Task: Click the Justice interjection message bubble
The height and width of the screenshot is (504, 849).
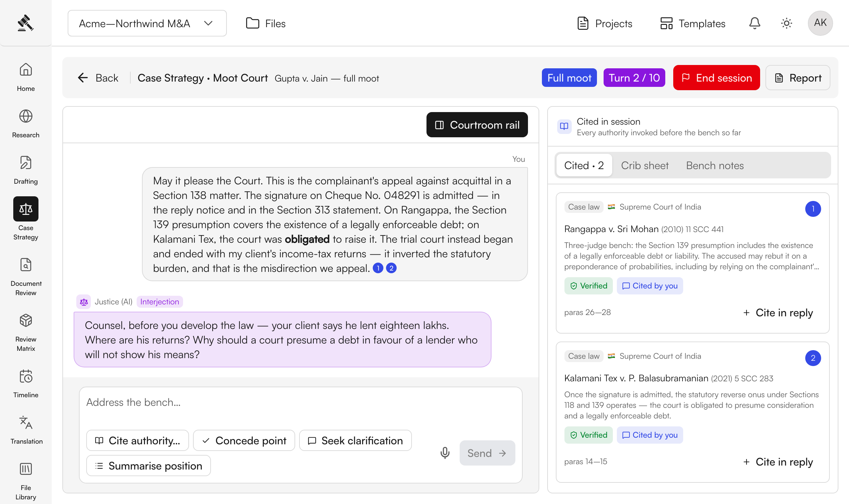Action: click(x=282, y=339)
